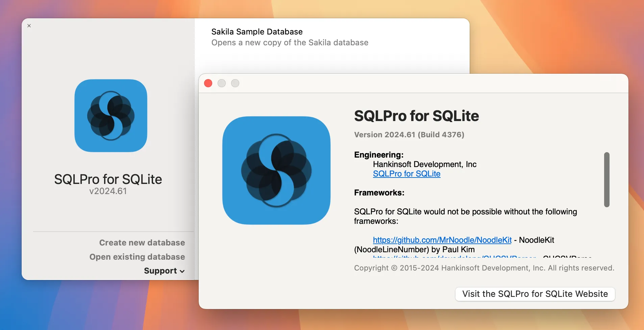
Task: Expand the Support dropdown menu
Action: (165, 271)
